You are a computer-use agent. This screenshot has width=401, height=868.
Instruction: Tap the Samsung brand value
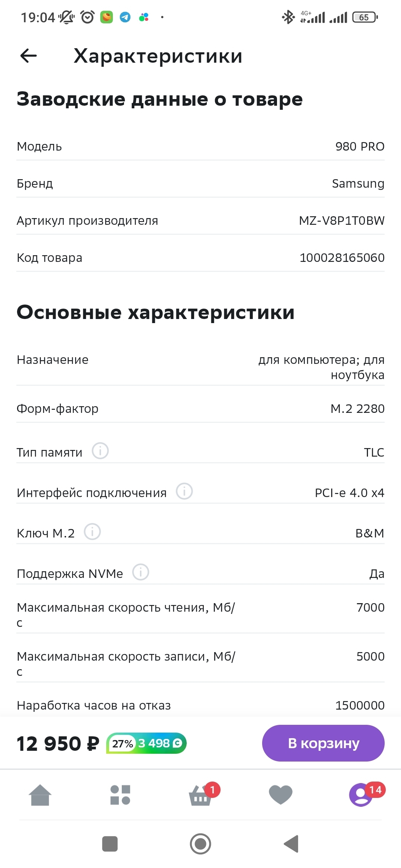(x=358, y=184)
